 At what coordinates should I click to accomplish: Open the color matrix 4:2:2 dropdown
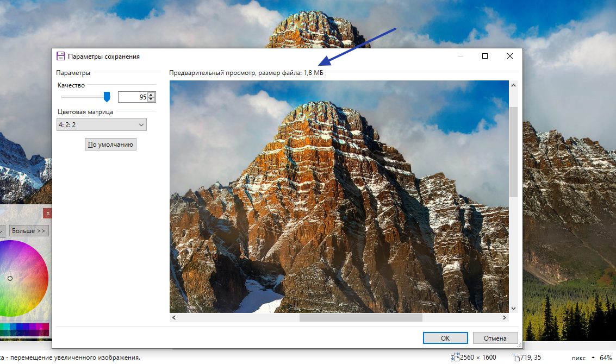102,125
